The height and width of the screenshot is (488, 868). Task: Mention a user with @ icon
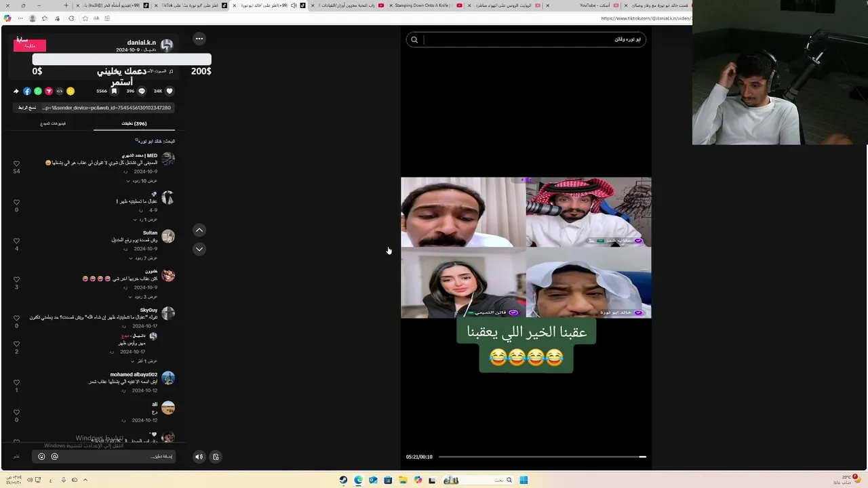[x=54, y=456]
